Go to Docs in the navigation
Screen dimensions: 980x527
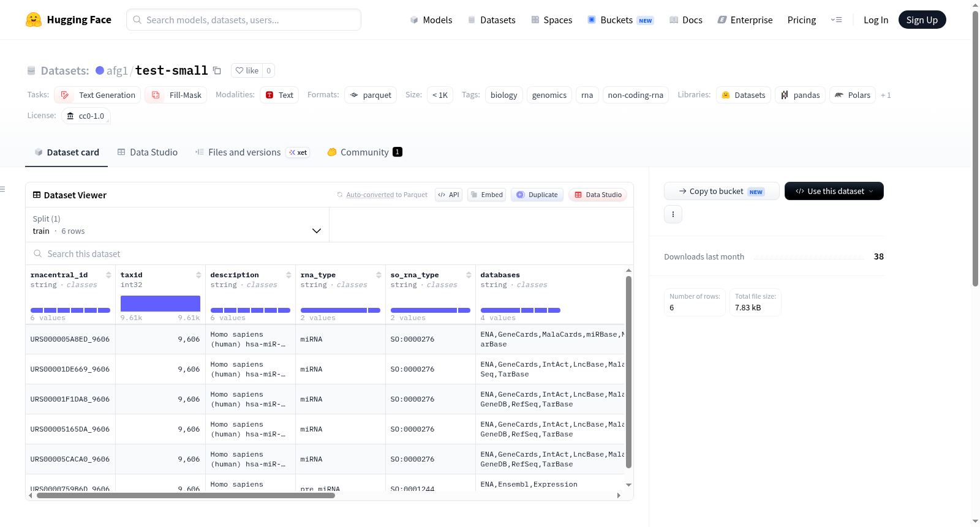click(x=686, y=20)
